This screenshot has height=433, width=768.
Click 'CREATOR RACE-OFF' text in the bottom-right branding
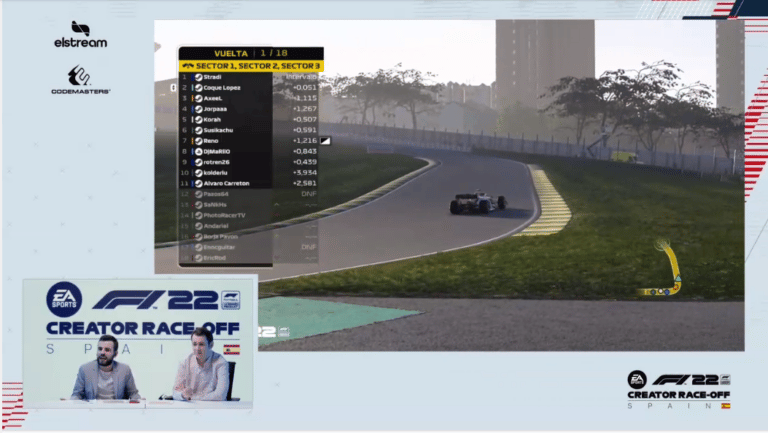(x=678, y=395)
